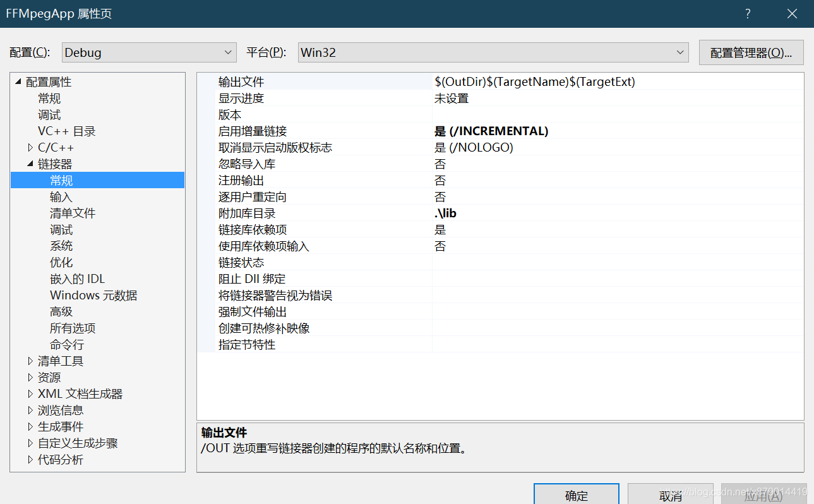Viewport: 814px width, 504px height.
Task: Select 调试 under 链接器
Action: [61, 229]
